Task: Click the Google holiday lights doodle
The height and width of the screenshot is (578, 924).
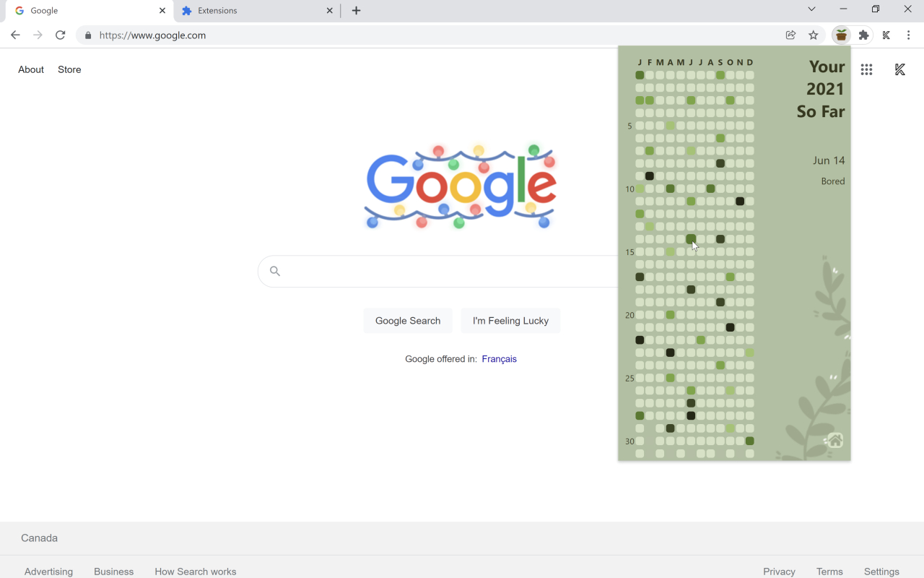Action: (x=460, y=187)
